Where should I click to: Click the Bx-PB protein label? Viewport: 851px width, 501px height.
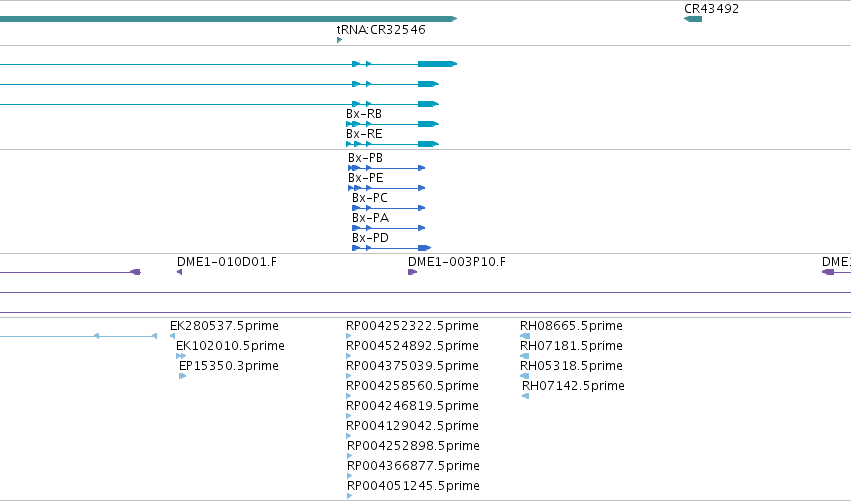point(365,158)
